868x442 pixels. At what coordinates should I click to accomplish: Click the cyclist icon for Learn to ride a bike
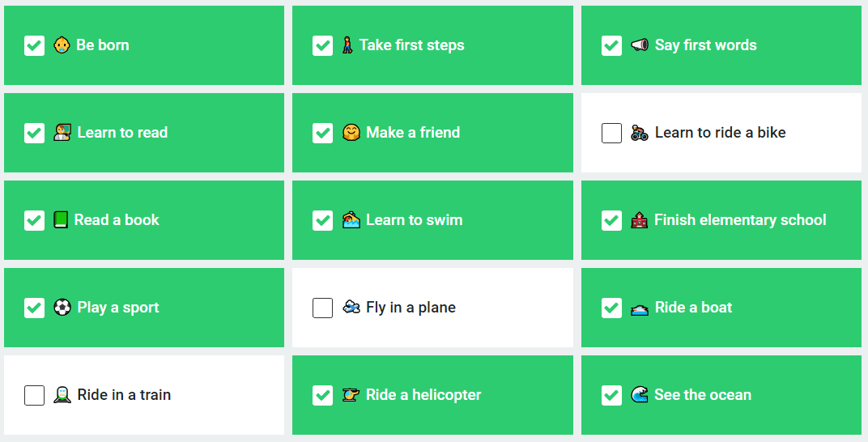(640, 133)
